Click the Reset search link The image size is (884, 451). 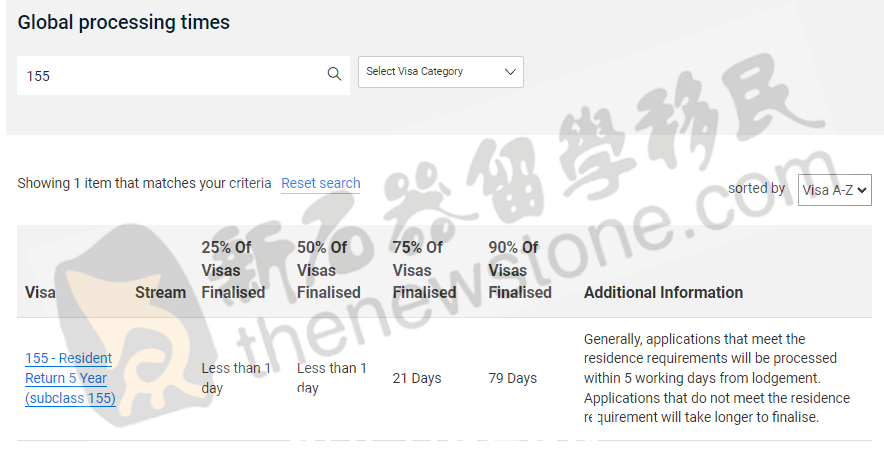(321, 183)
